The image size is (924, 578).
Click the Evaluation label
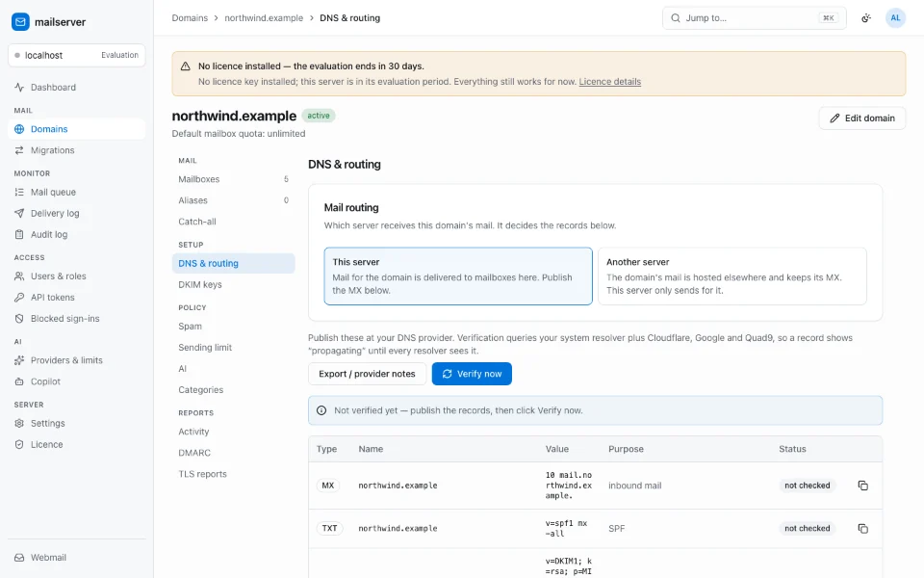tap(119, 56)
